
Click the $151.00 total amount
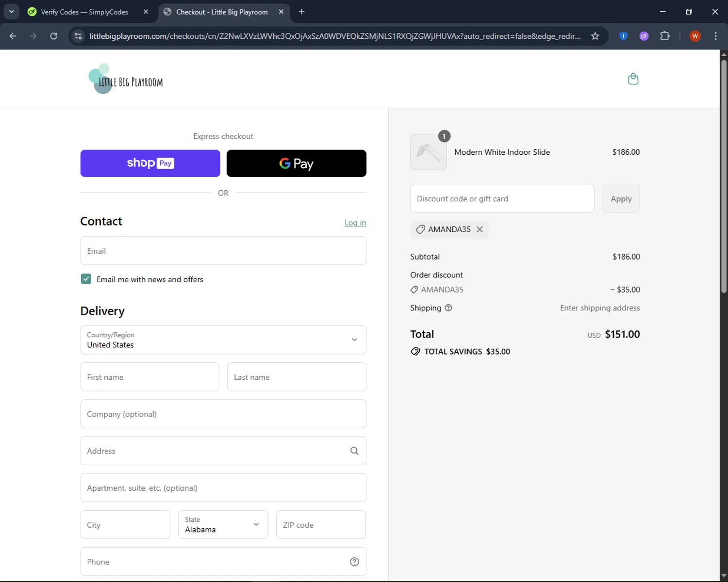[623, 334]
